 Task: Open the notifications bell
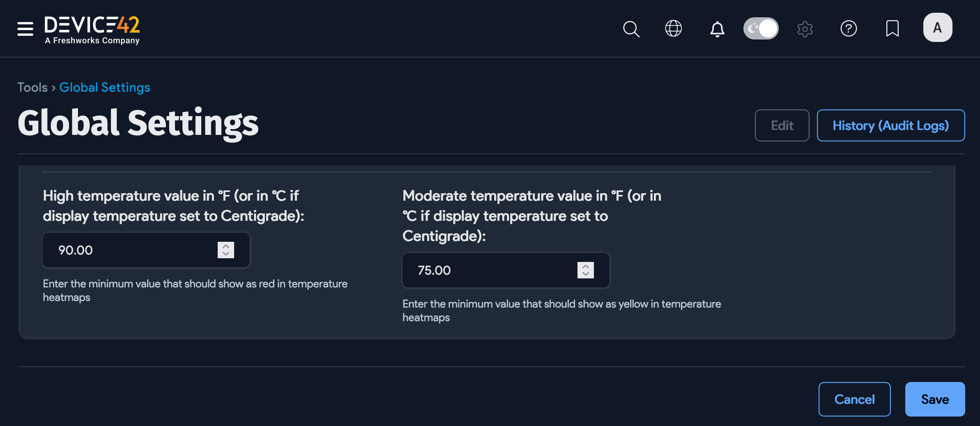click(x=717, y=29)
